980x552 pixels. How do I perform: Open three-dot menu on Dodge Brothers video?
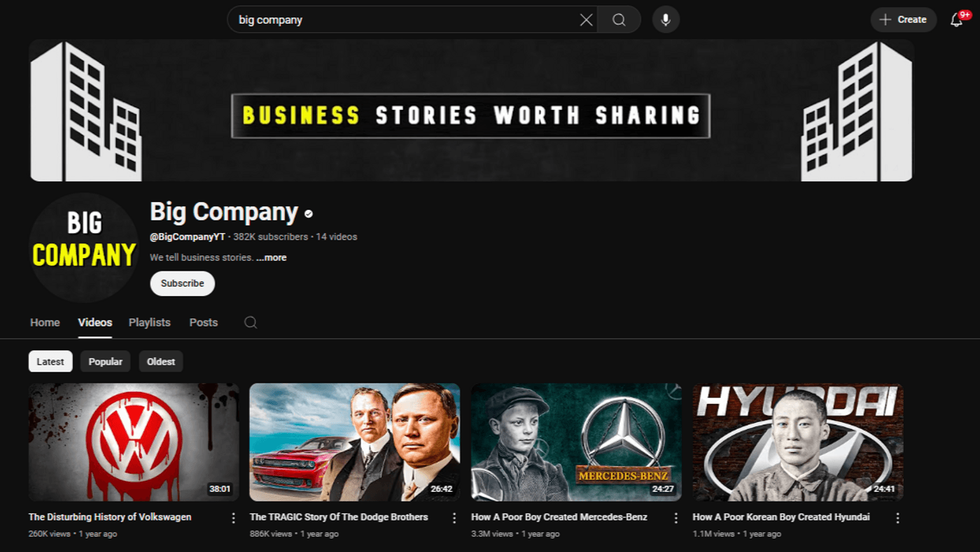(x=454, y=517)
